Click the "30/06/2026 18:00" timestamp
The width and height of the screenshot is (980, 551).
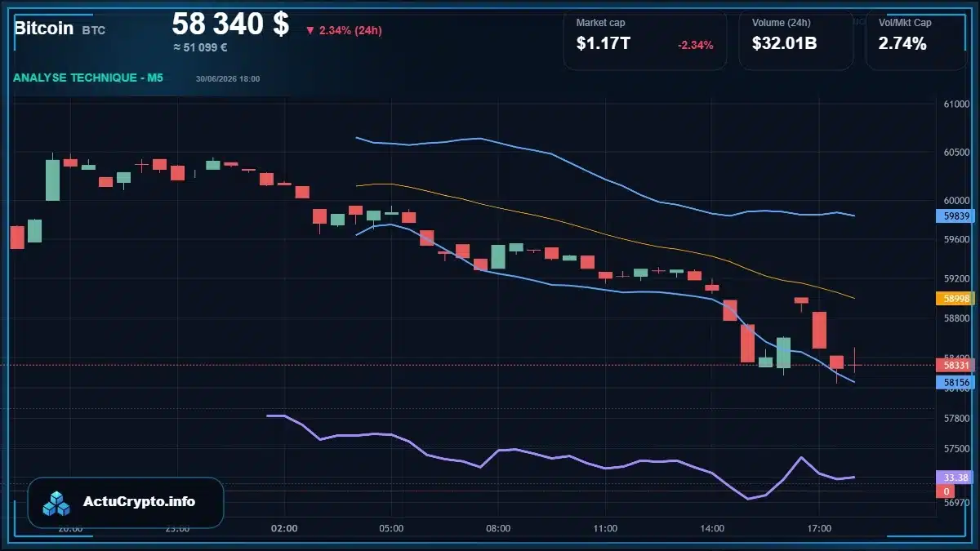tap(228, 79)
